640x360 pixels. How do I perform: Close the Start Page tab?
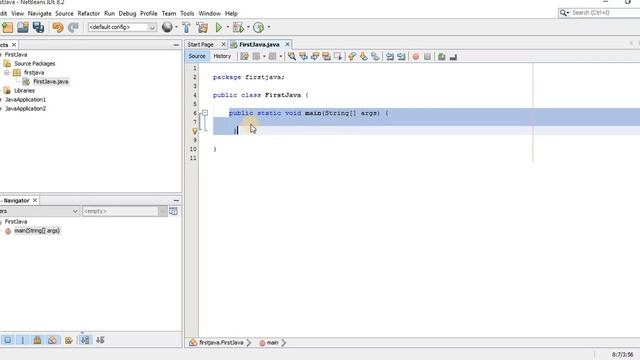(x=223, y=44)
